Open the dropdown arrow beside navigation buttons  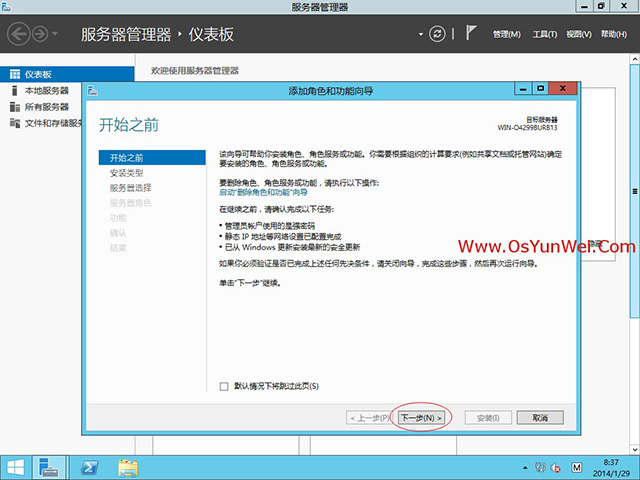pyautogui.click(x=56, y=35)
